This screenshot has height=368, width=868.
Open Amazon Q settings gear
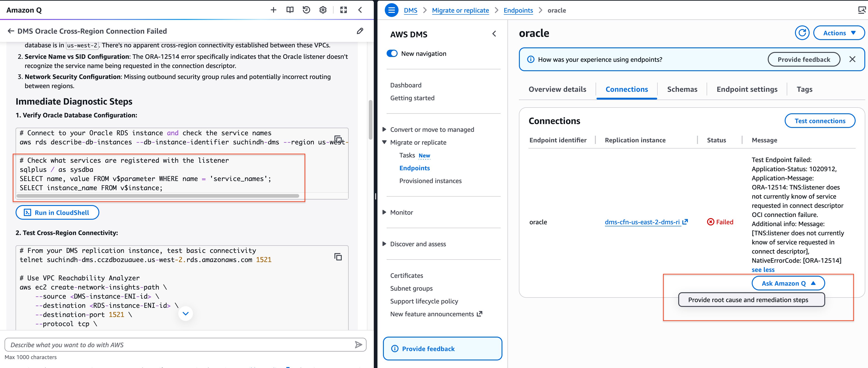point(323,10)
